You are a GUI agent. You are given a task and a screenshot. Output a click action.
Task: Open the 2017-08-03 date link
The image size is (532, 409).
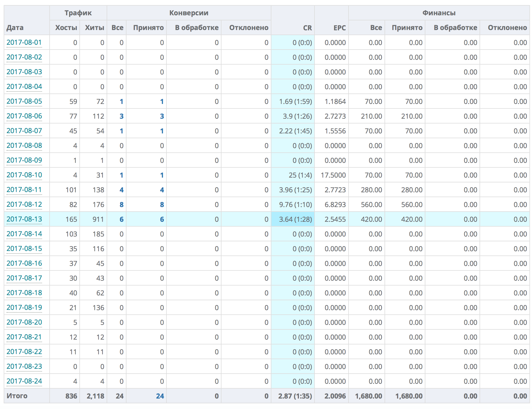(24, 72)
